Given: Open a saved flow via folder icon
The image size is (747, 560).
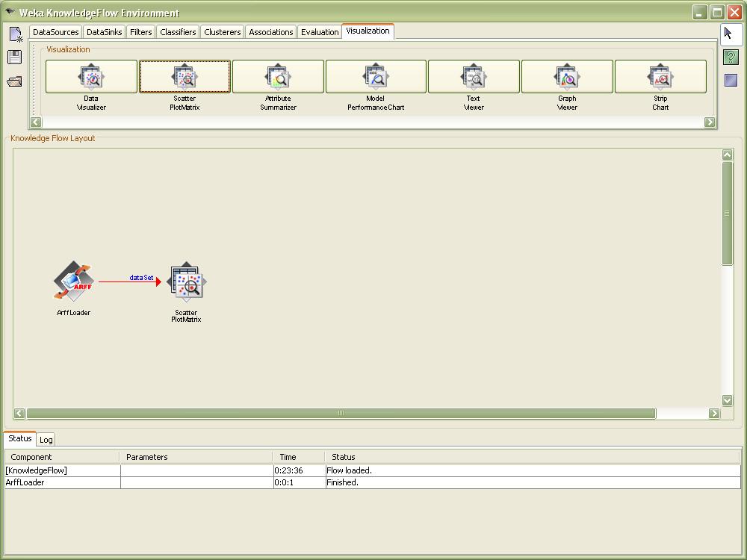Looking at the screenshot, I should click(14, 81).
